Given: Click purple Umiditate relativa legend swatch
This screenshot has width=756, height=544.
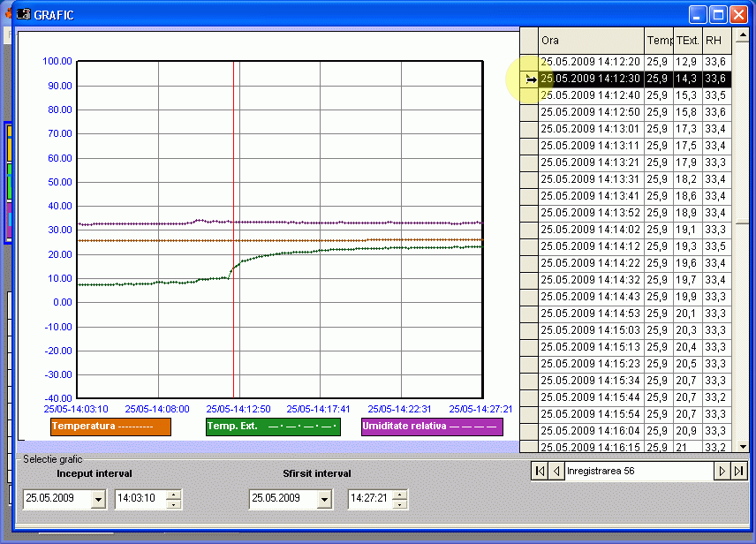Looking at the screenshot, I should (432, 427).
